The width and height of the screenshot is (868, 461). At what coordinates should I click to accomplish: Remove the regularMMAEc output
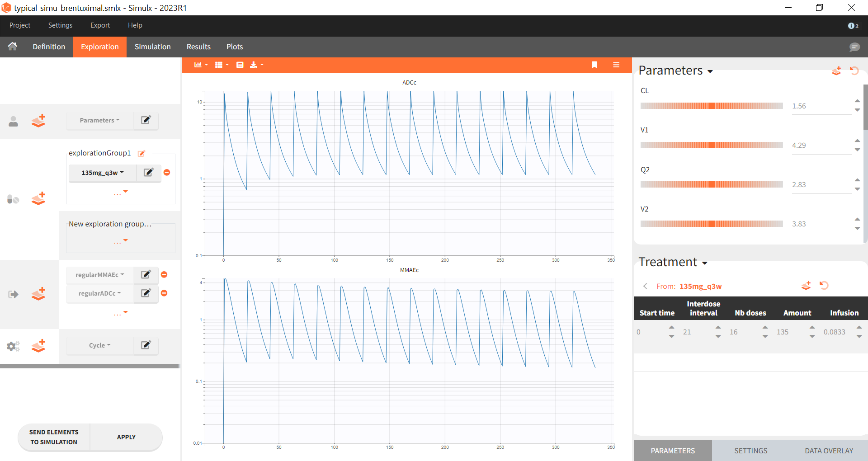164,275
